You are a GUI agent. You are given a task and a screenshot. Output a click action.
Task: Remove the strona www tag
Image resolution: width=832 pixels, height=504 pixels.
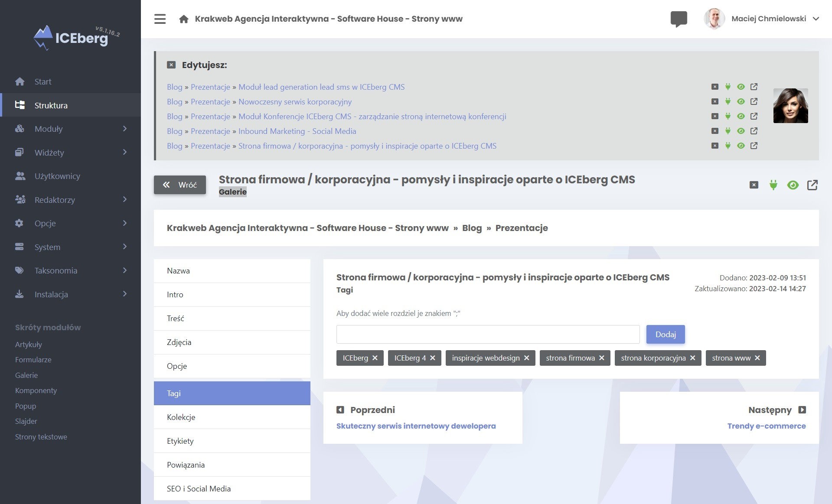(757, 358)
